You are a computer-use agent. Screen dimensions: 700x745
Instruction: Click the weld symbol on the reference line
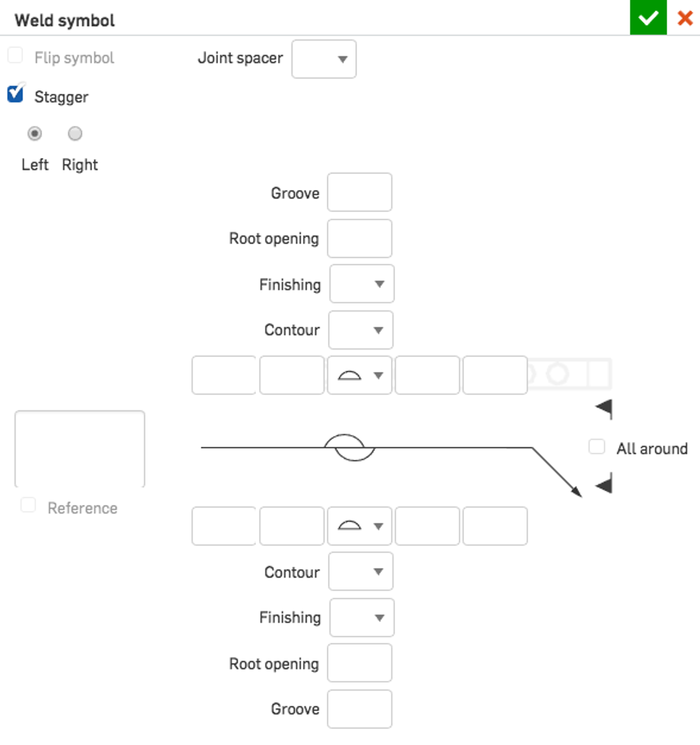tap(349, 448)
